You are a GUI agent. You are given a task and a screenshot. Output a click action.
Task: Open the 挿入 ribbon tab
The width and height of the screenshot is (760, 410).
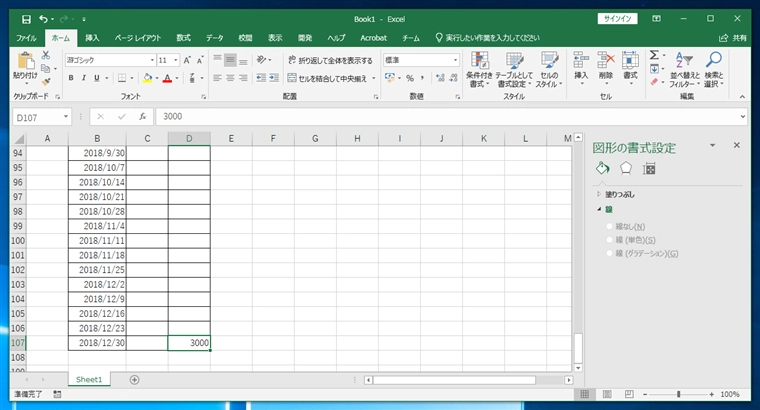pos(92,37)
